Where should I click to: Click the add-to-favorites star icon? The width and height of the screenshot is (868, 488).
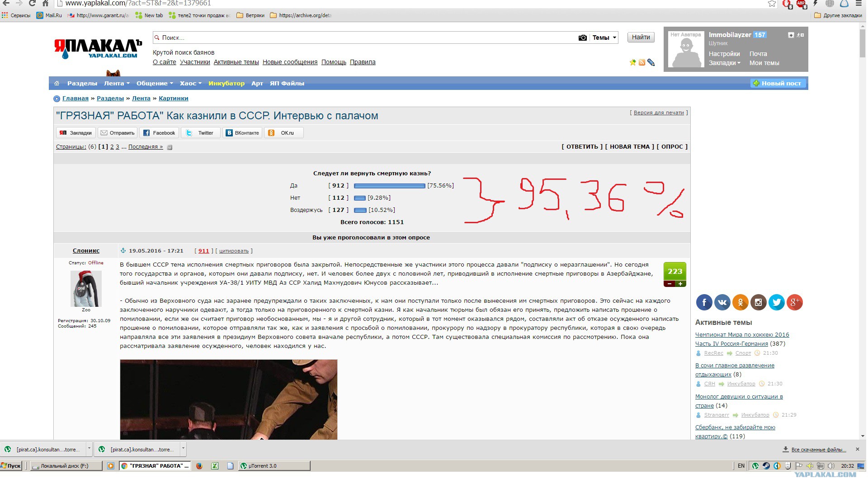point(633,62)
